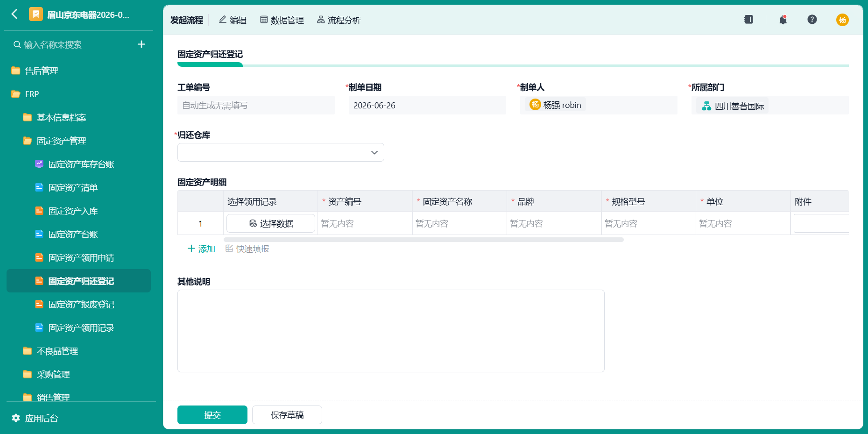This screenshot has width=868, height=434.
Task: Open notifications bell icon
Action: tap(783, 20)
